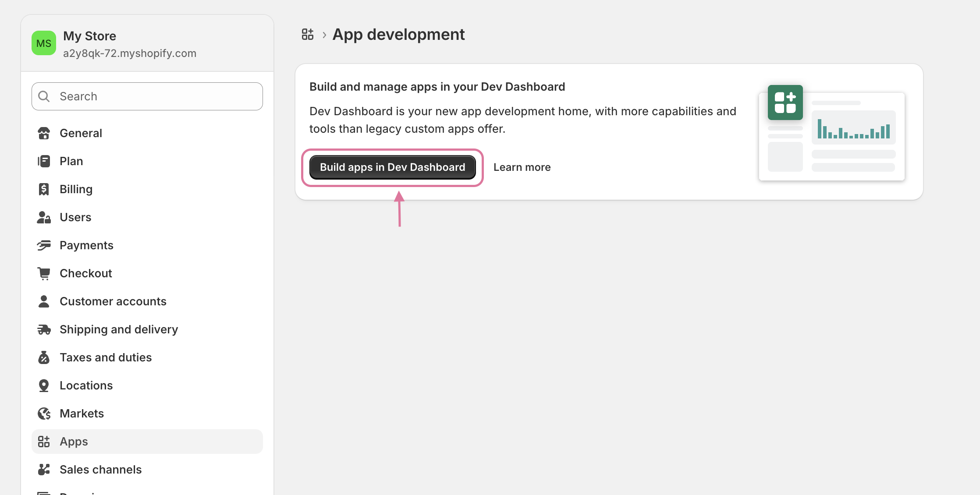The image size is (980, 495).
Task: Open Sales channels settings
Action: pyautogui.click(x=101, y=470)
